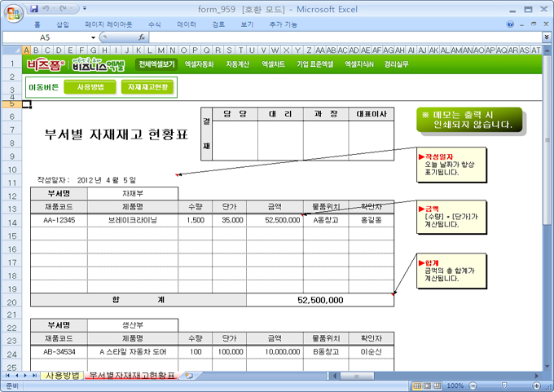Viewport: 554px width, 392px height.
Task: Expand the formula bar
Action: coord(546,37)
